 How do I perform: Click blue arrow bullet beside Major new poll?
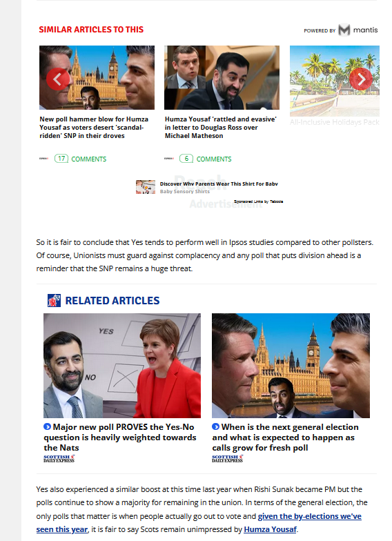coord(47,426)
